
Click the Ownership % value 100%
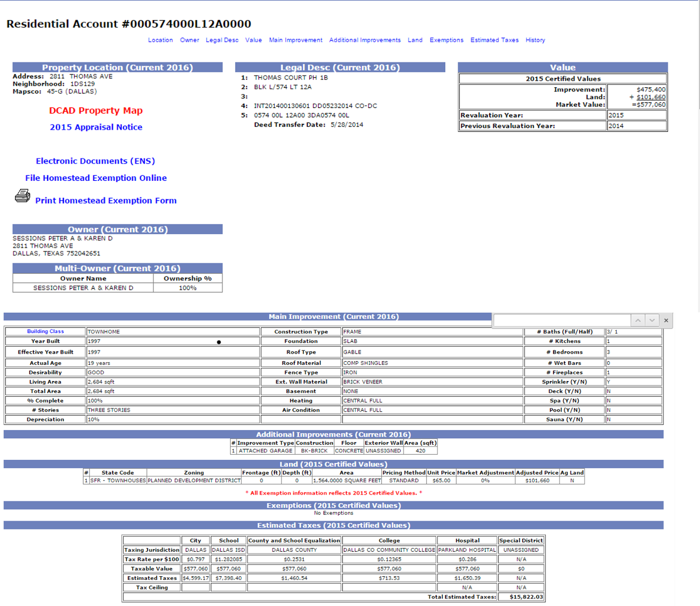point(188,288)
